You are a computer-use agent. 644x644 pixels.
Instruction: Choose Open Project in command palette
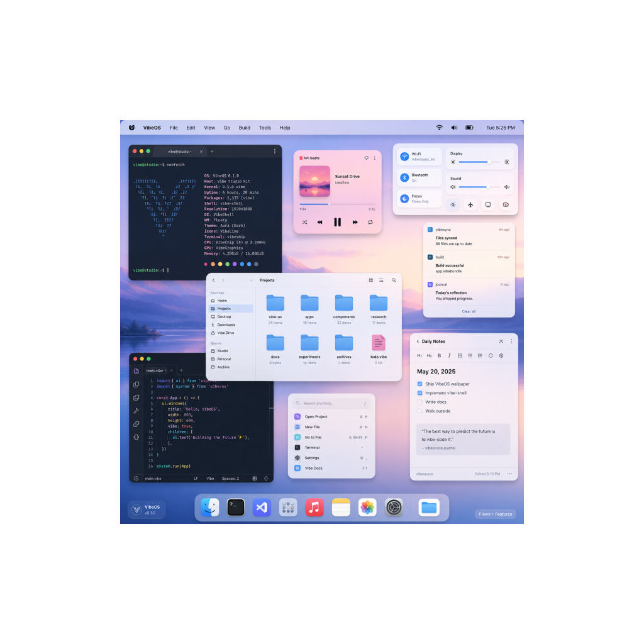pos(331,417)
